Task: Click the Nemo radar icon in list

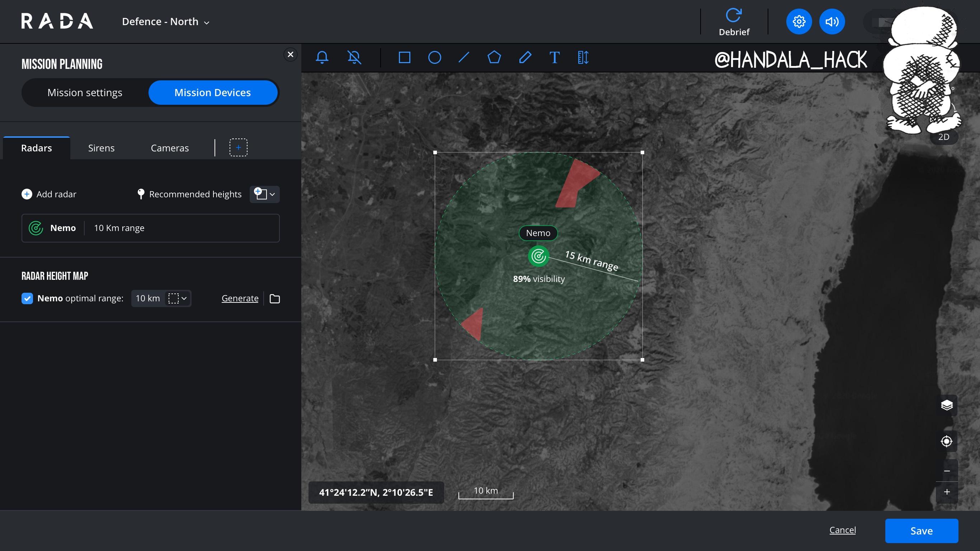Action: (36, 228)
